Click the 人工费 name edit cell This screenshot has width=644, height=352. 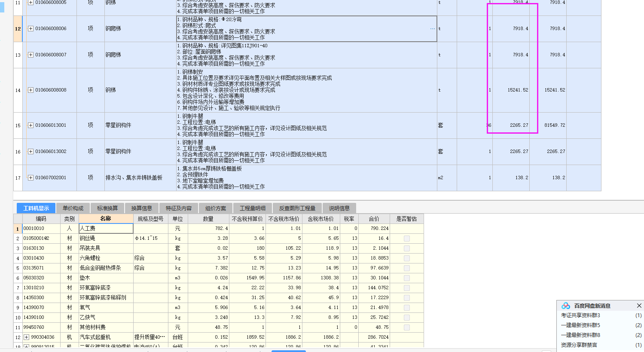(106, 229)
